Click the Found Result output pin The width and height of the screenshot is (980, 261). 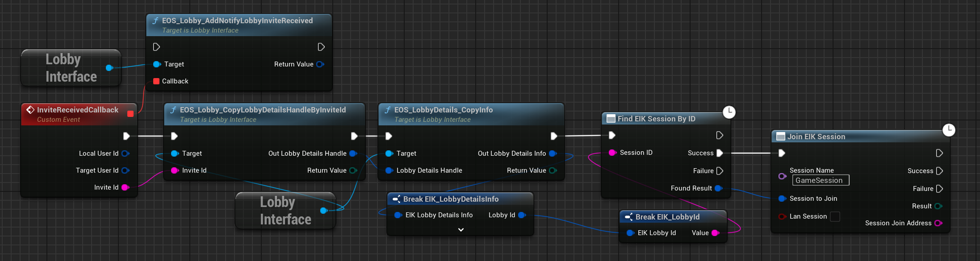pos(718,188)
